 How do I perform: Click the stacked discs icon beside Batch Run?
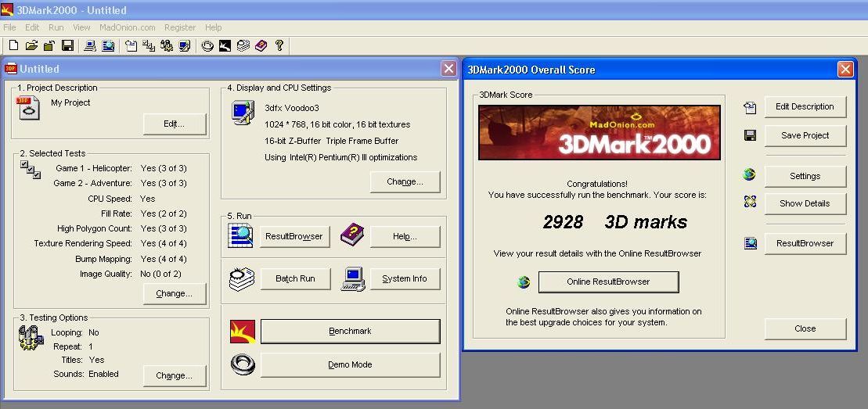(x=241, y=278)
